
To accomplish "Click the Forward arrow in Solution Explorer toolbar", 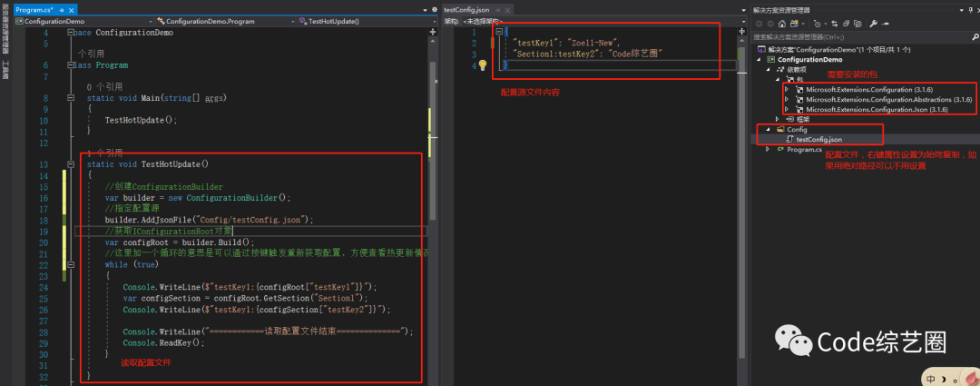I will click(x=770, y=23).
